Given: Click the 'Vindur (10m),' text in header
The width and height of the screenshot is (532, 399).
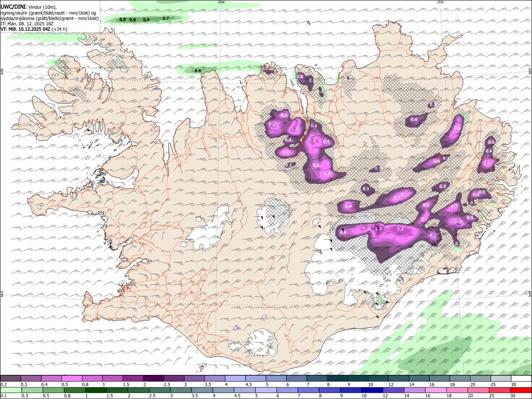Looking at the screenshot, I should (x=42, y=7).
